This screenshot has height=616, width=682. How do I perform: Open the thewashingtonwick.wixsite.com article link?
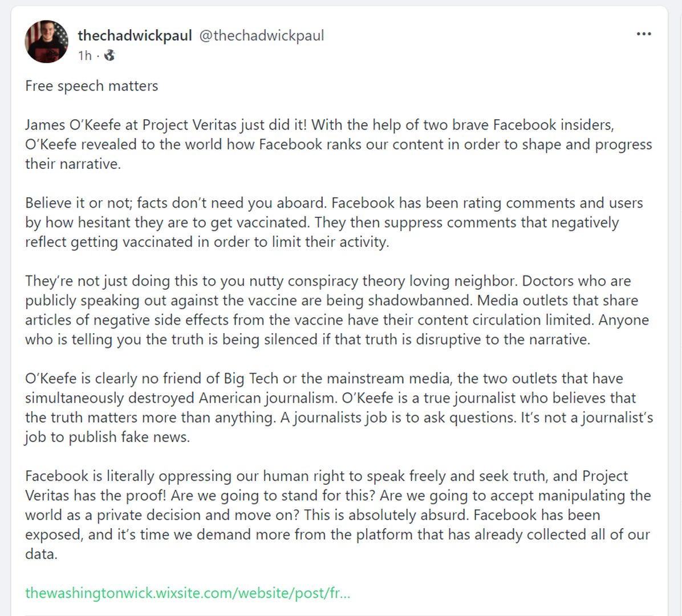coord(188,593)
